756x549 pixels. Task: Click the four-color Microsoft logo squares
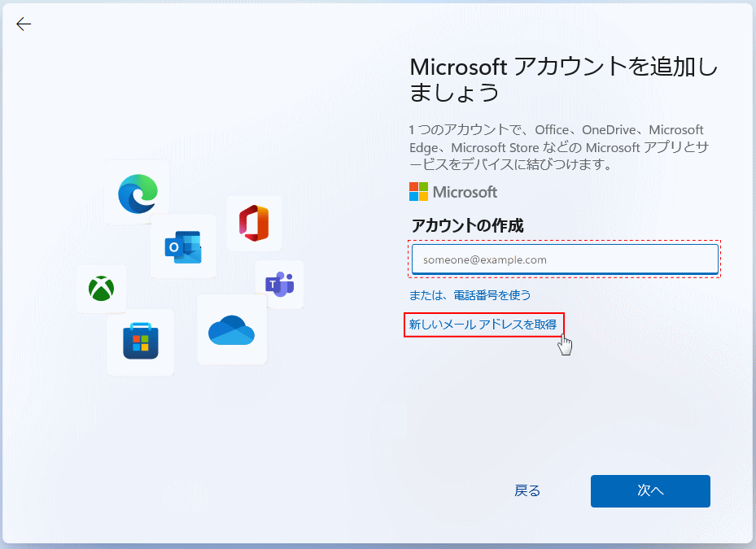(x=418, y=192)
